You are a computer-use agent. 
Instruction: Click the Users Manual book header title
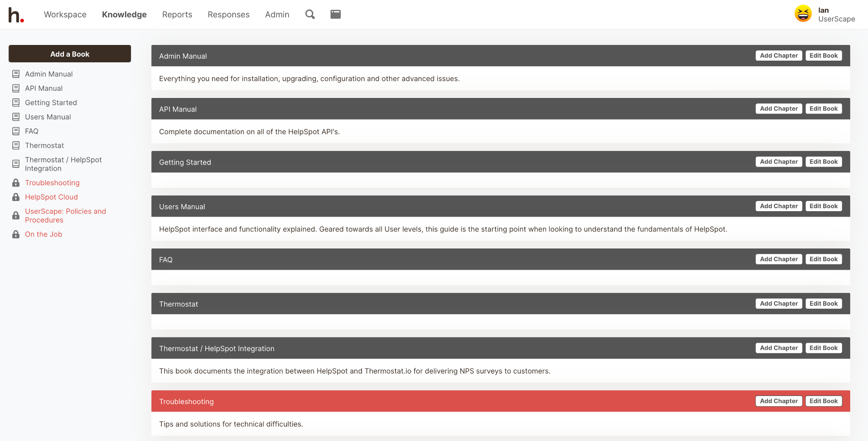pyautogui.click(x=182, y=207)
